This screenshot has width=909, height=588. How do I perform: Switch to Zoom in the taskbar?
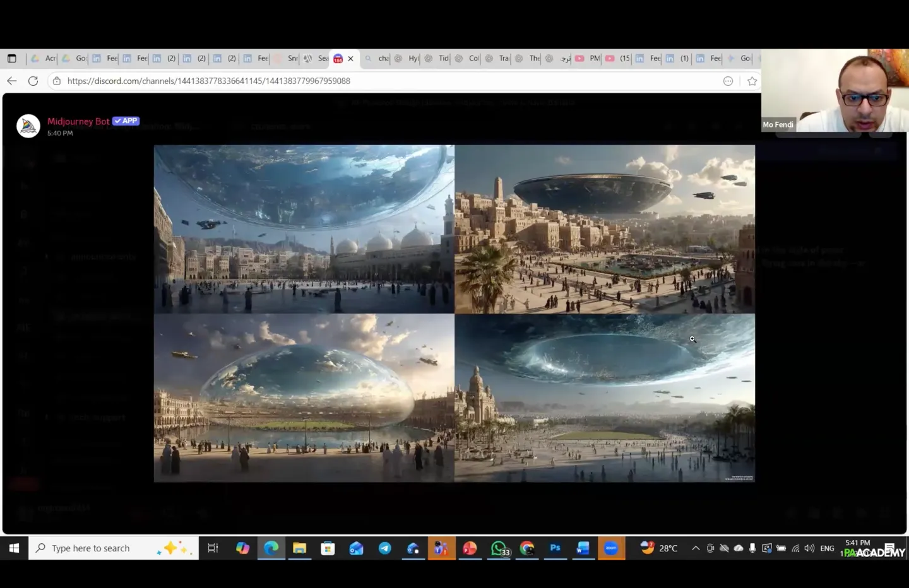(611, 548)
